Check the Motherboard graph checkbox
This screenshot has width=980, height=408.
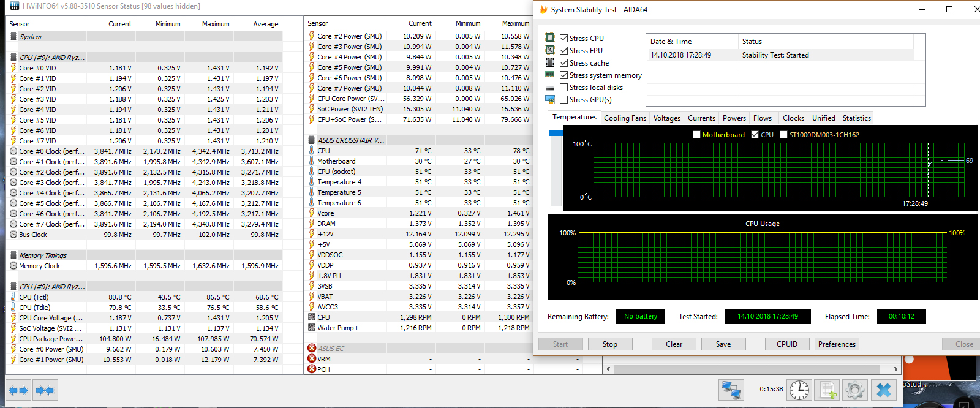point(696,135)
